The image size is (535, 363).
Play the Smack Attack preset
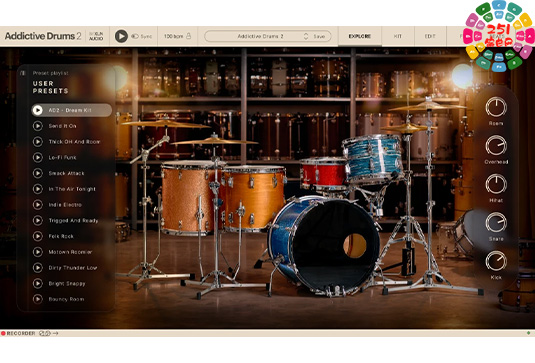click(38, 173)
